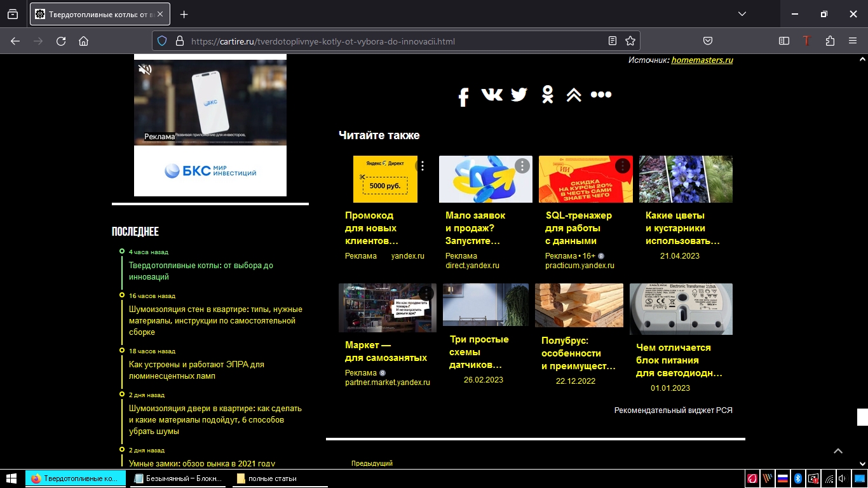Open more sharing options (three dots)
The width and height of the screenshot is (868, 488).
coord(601,95)
